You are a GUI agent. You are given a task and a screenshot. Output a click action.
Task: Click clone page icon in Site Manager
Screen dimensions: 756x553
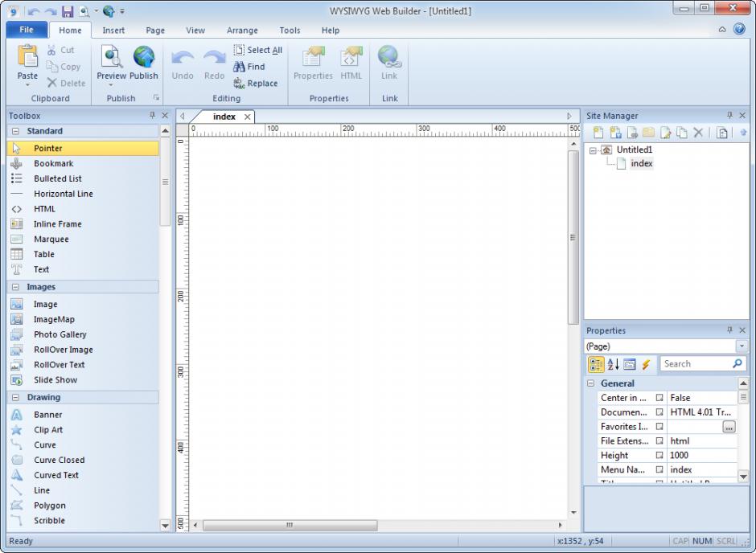tap(682, 133)
